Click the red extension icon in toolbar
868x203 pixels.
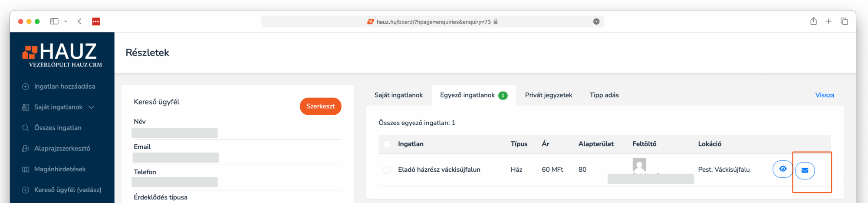tap(96, 21)
